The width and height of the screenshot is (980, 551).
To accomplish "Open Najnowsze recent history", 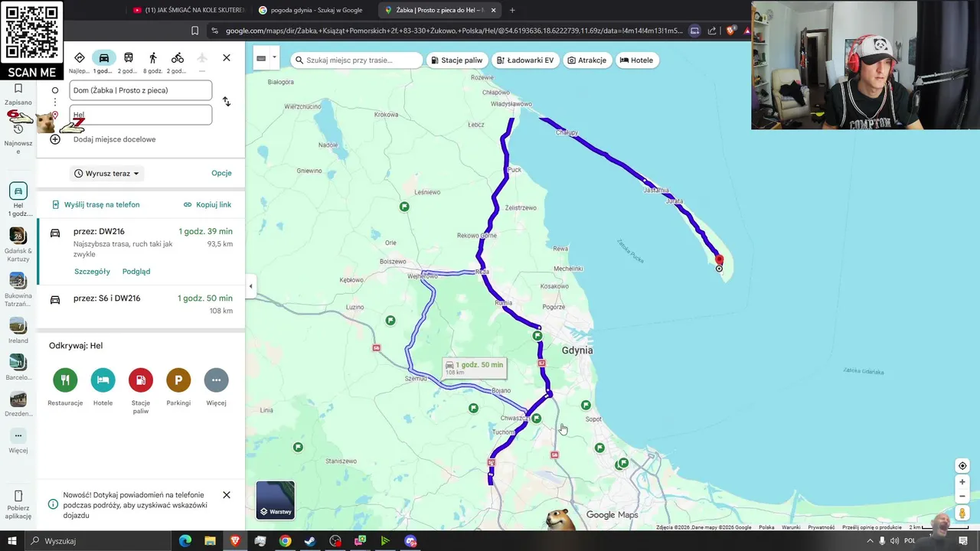I will pyautogui.click(x=18, y=138).
